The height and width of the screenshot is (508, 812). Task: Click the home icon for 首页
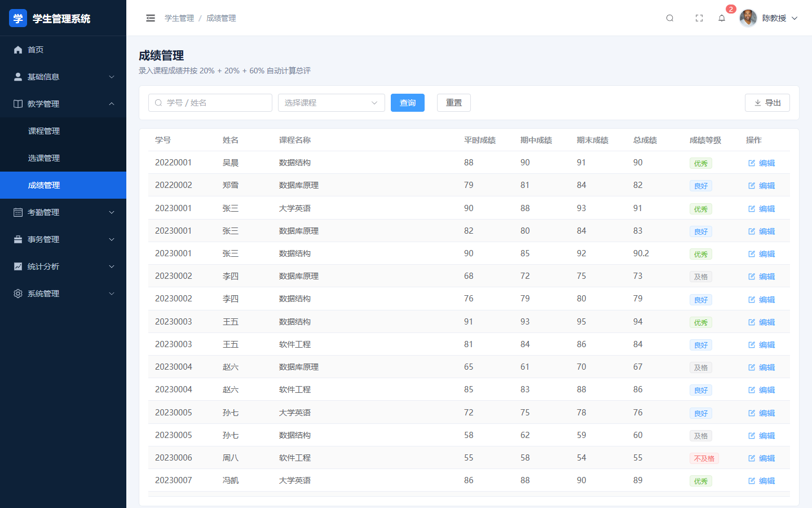18,50
